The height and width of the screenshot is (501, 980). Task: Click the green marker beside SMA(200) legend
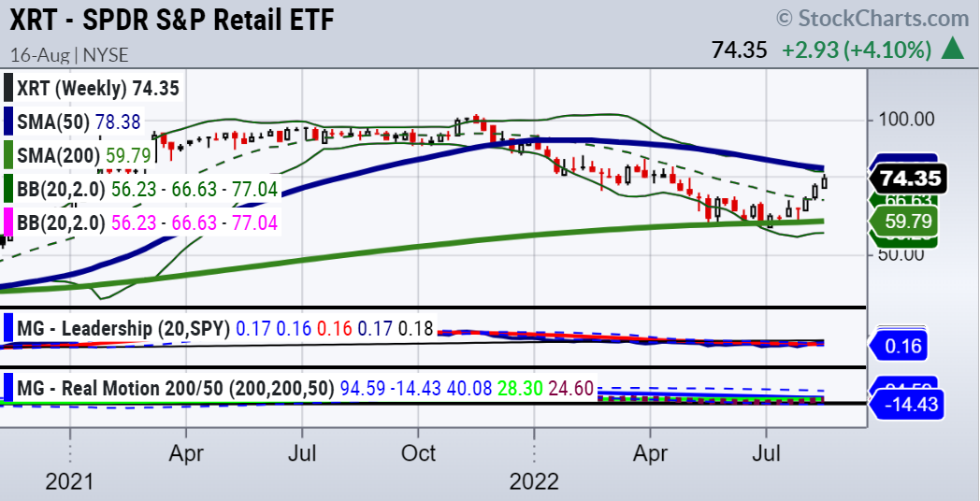click(9, 156)
